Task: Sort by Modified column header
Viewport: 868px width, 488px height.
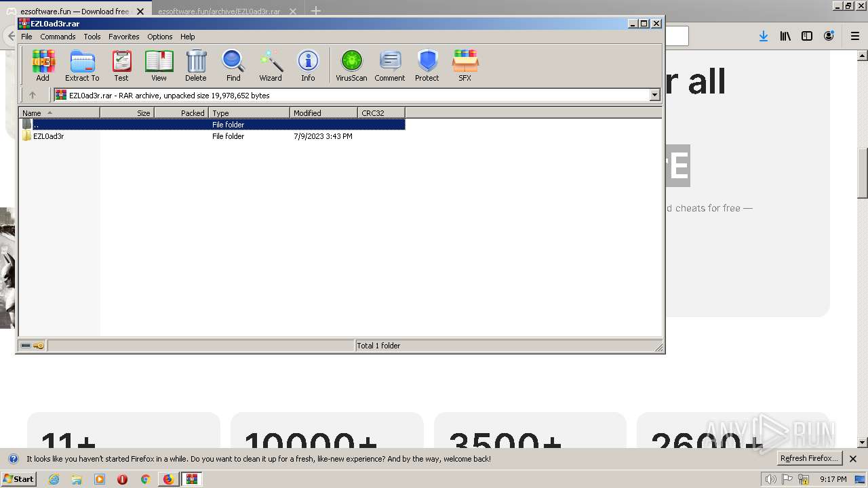Action: pyautogui.click(x=323, y=113)
